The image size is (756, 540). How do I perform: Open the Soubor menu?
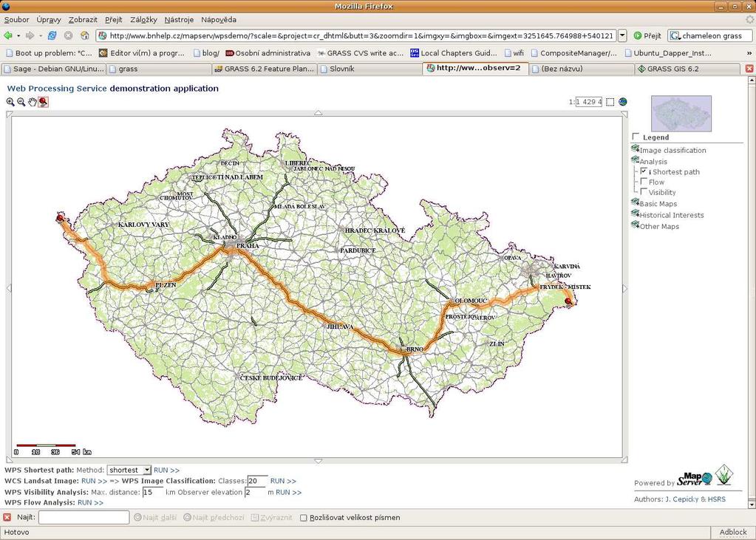tap(16, 20)
